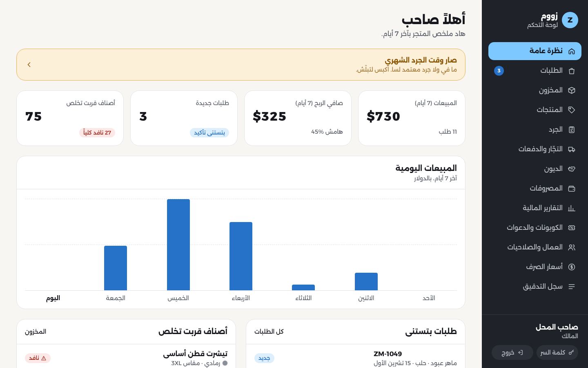Click the ticket icon for الكوبونات والدعوات
This screenshot has height=368, width=588.
coord(572,228)
